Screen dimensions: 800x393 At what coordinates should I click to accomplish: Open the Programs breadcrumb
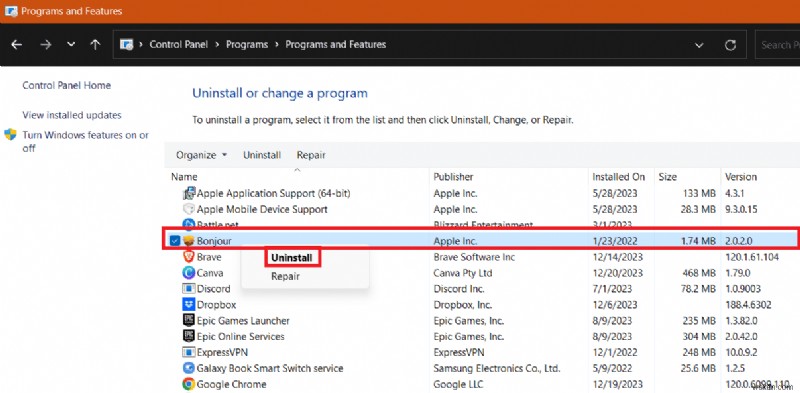(247, 44)
